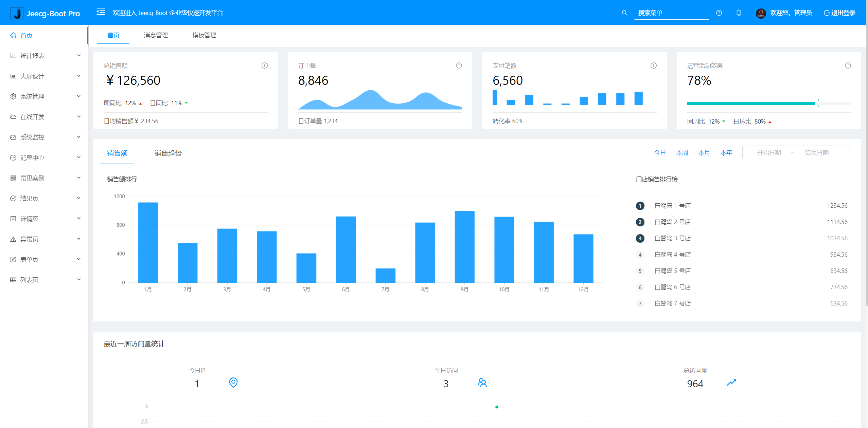This screenshot has height=428, width=868.
Task: Switch to the 销售趋势 tab
Action: pyautogui.click(x=168, y=153)
